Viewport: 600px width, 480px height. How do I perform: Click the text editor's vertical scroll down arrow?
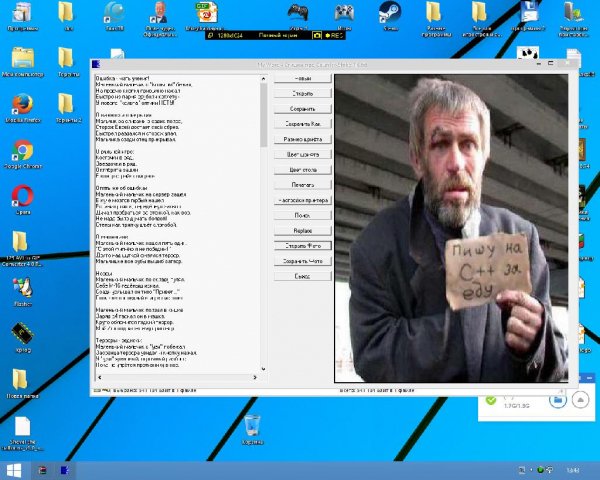point(263,369)
